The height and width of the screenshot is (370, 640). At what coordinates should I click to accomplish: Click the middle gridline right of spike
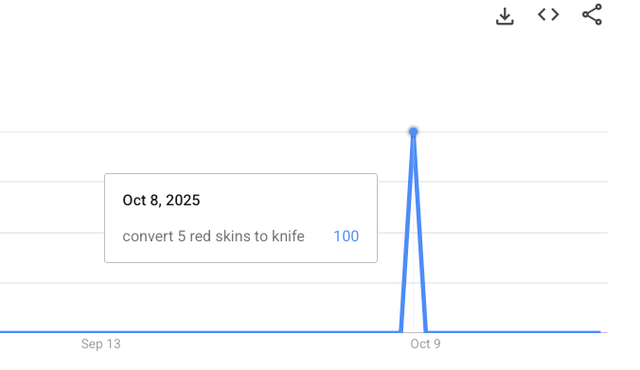516,233
